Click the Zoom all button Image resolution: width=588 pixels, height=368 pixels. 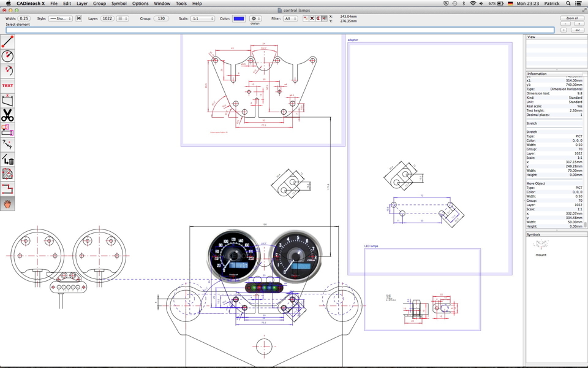tap(572, 18)
